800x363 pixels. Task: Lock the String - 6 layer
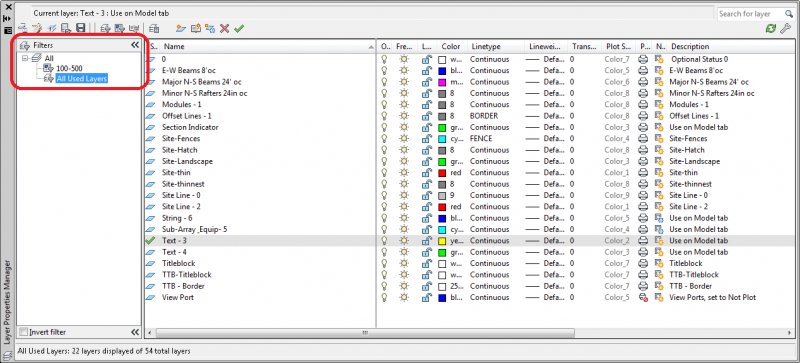coord(427,218)
